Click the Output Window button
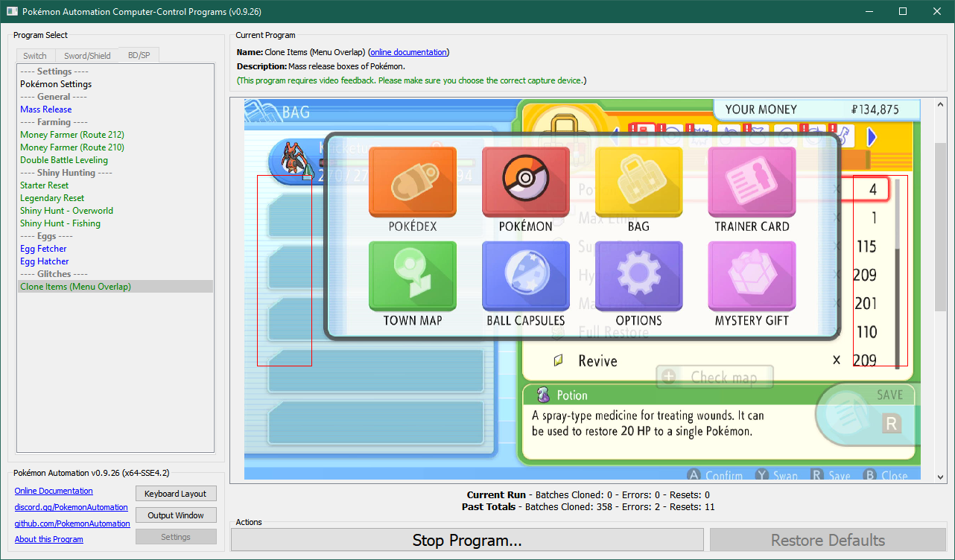This screenshot has width=955, height=560. (176, 515)
